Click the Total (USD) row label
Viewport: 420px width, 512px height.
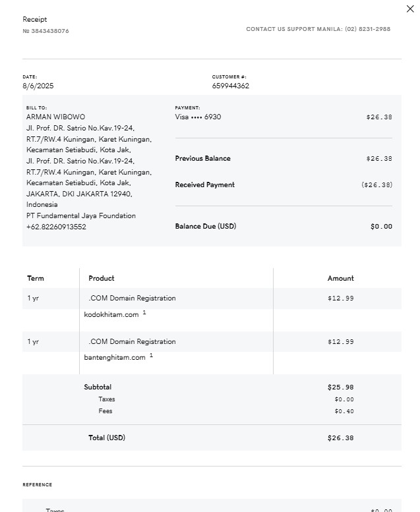click(x=106, y=438)
